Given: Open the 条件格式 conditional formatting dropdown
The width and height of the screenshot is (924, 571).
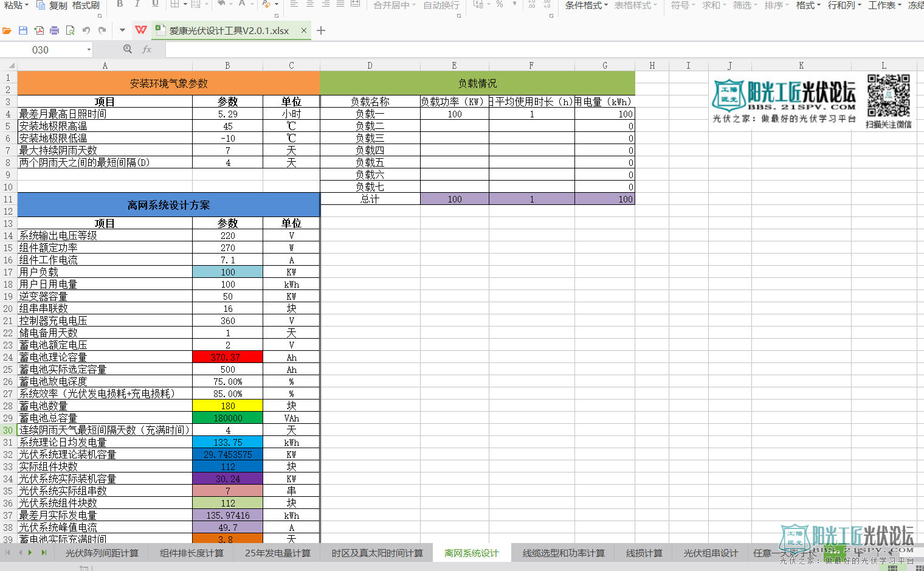Looking at the screenshot, I should [587, 5].
